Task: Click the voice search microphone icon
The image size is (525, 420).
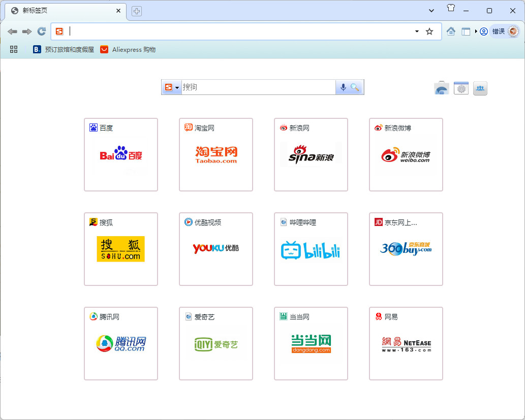Action: 343,87
